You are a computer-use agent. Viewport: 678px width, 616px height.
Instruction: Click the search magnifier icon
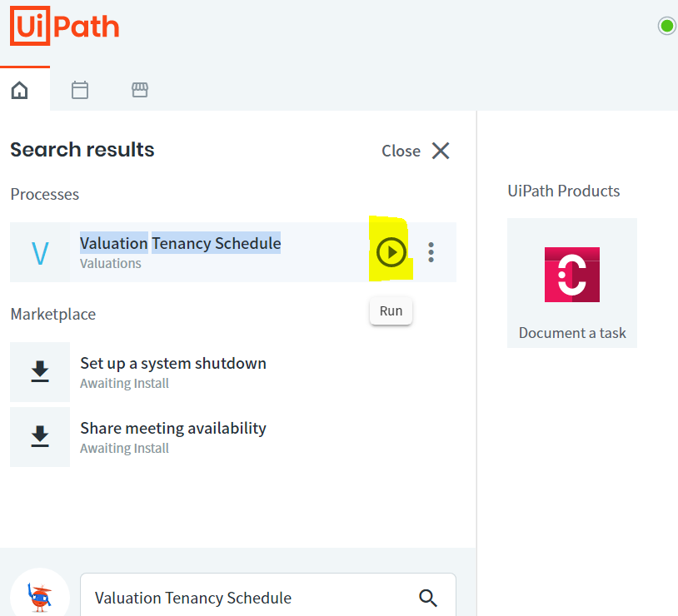[428, 598]
